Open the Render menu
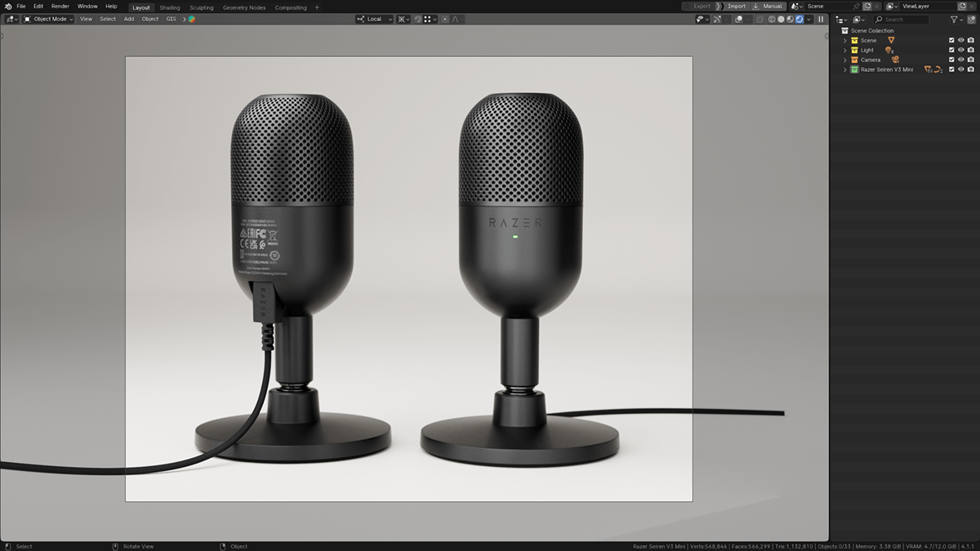980x551 pixels. click(x=60, y=7)
